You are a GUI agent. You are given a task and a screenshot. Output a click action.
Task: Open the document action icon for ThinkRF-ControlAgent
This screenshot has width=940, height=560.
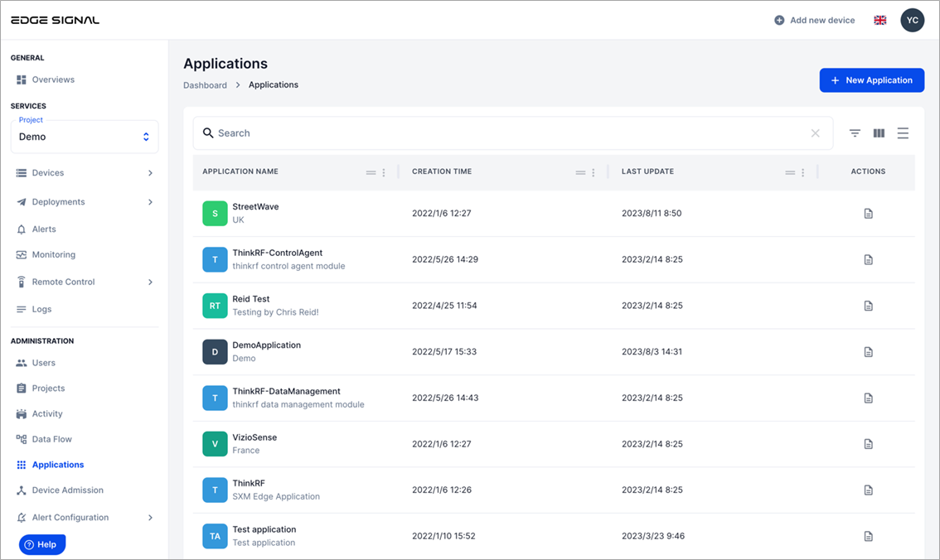[x=868, y=259]
